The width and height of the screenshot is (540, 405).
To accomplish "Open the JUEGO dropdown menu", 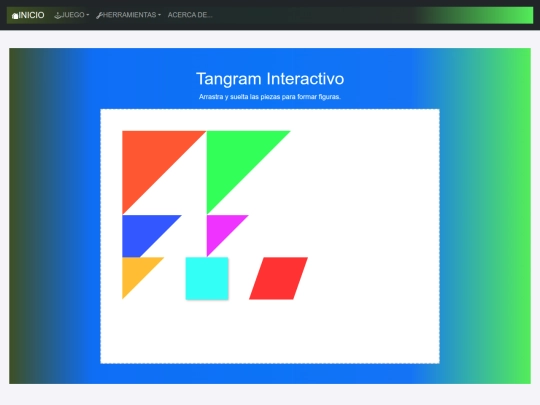I will [x=72, y=15].
